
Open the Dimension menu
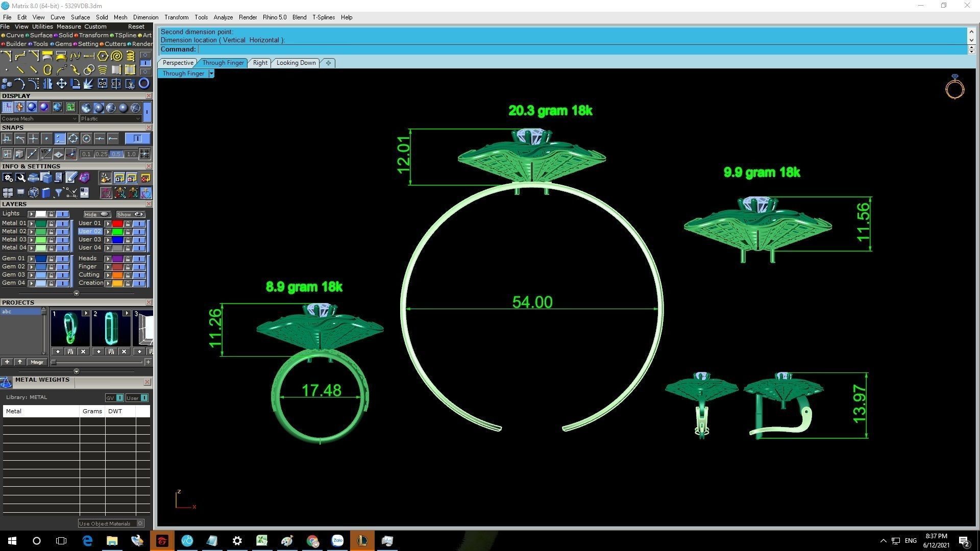(x=145, y=17)
